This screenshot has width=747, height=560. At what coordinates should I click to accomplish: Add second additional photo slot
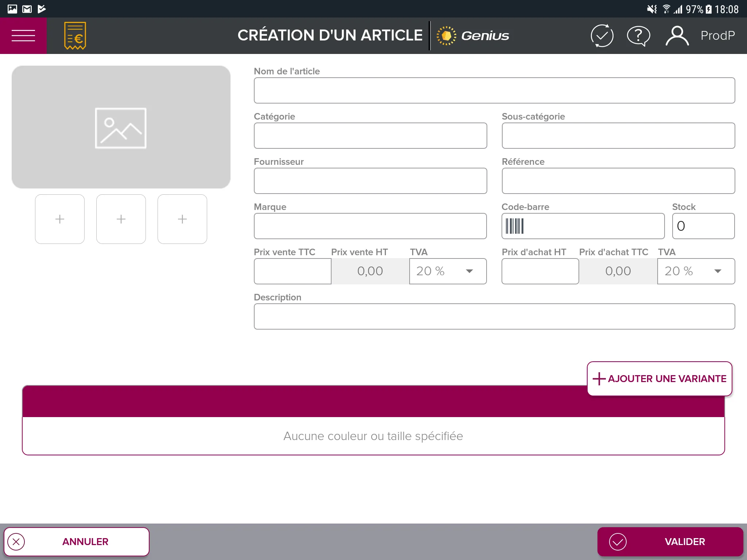(121, 219)
